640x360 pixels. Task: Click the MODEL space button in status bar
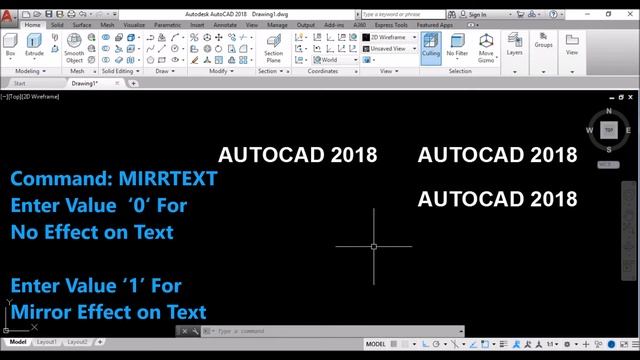pos(376,344)
